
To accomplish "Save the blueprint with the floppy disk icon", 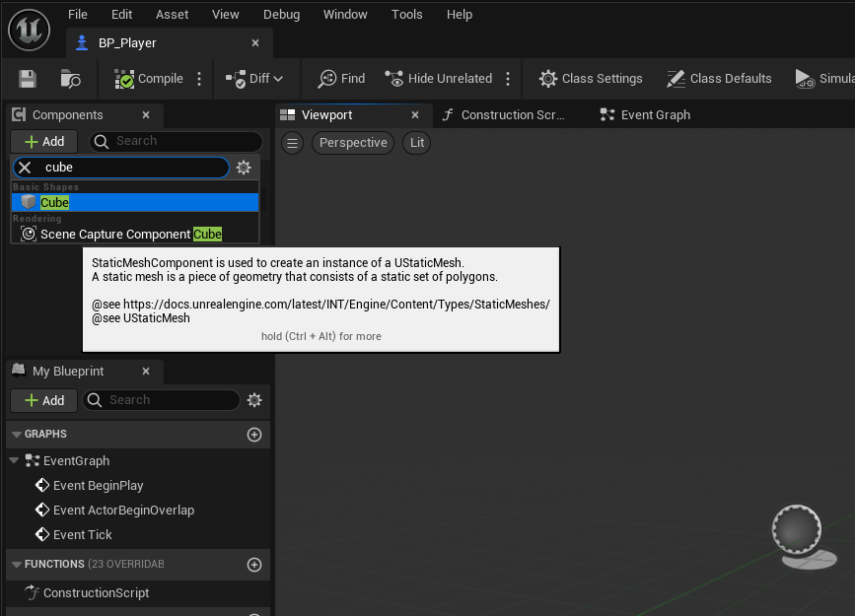I will [28, 79].
